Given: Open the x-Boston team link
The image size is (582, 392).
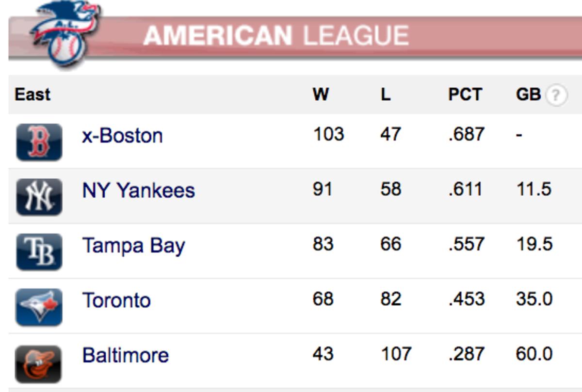Looking at the screenshot, I should tap(122, 135).
